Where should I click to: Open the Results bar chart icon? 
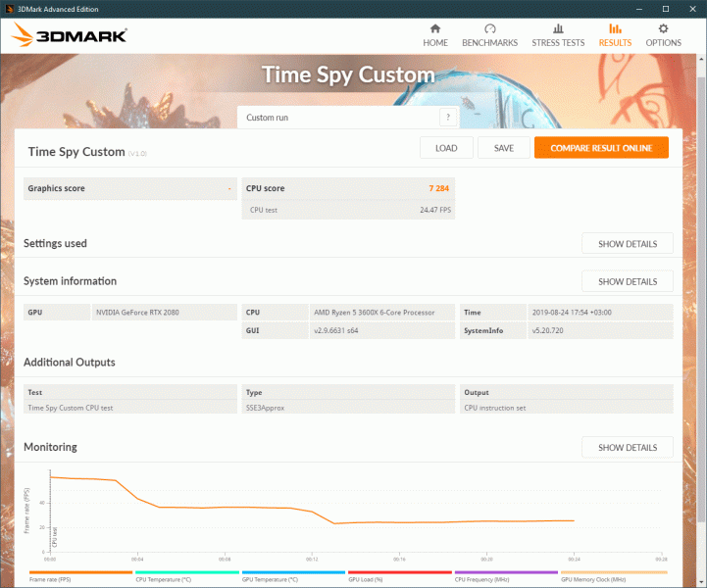[x=615, y=28]
